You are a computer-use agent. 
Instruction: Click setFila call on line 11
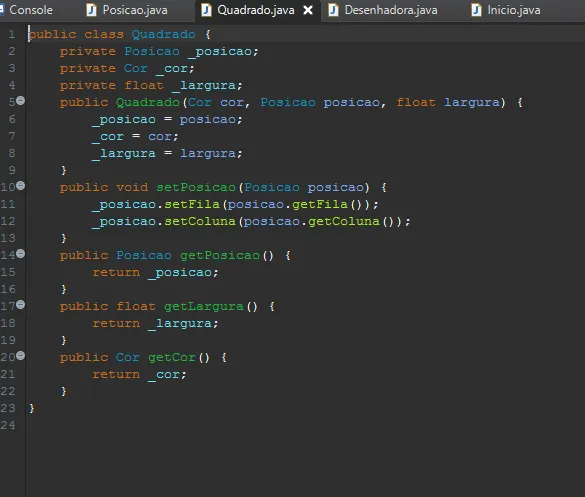pyautogui.click(x=192, y=204)
